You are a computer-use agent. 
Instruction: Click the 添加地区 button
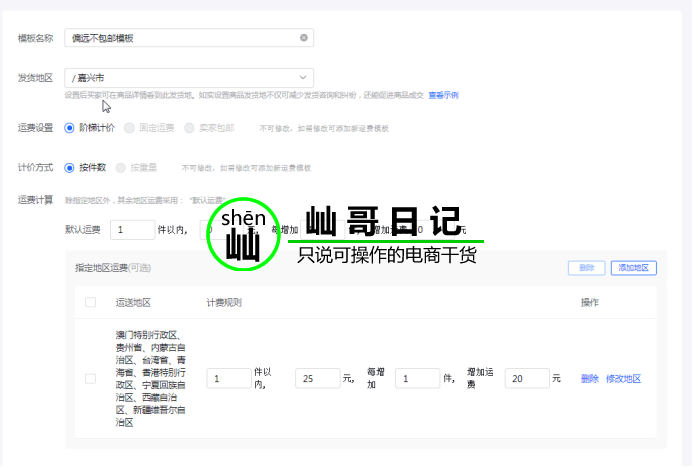pos(634,268)
